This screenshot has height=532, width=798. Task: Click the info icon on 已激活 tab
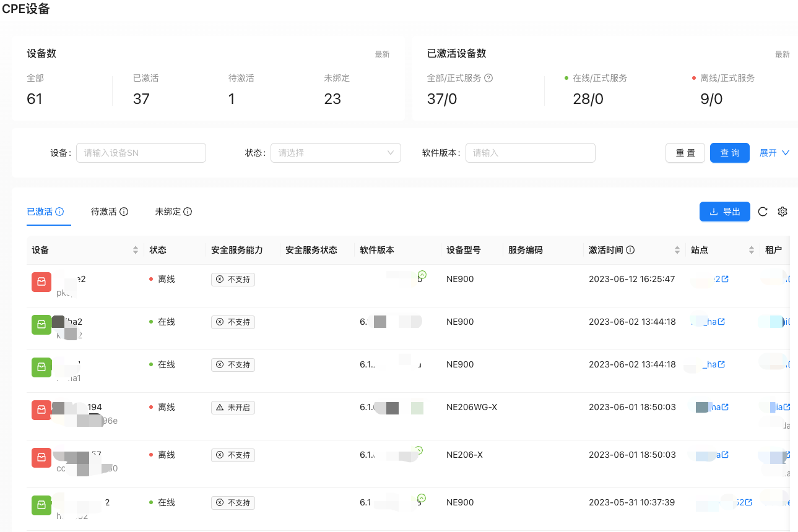coord(59,212)
